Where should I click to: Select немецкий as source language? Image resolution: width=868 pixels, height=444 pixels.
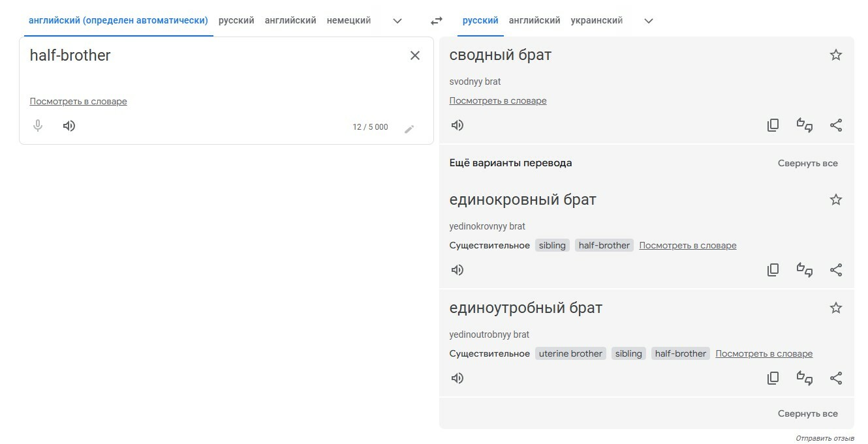coord(349,21)
